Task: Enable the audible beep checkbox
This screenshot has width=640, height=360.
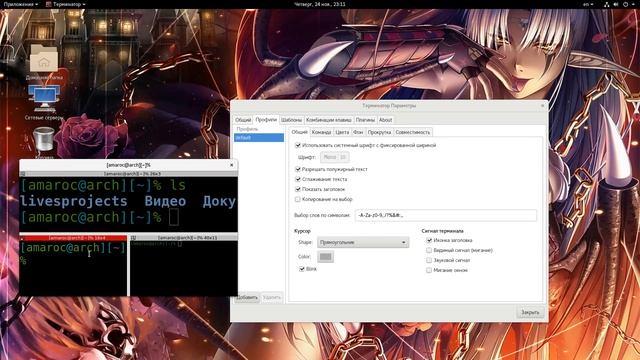Action: click(x=429, y=260)
